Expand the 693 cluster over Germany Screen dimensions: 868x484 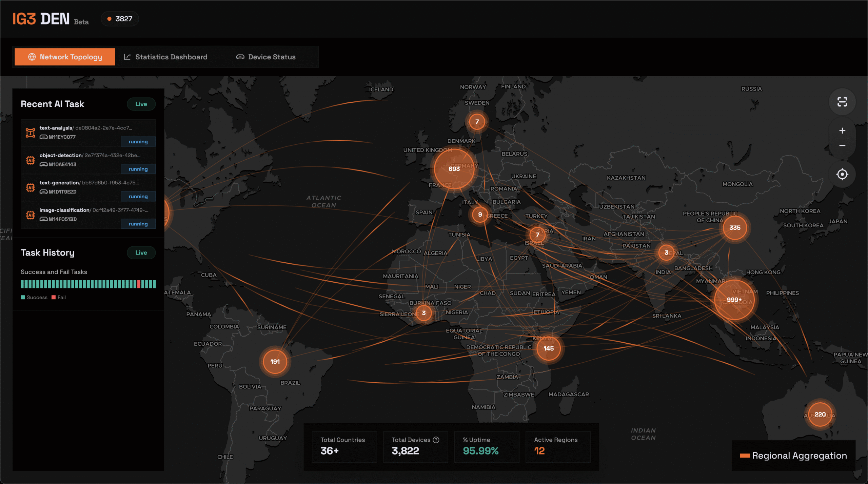click(454, 169)
